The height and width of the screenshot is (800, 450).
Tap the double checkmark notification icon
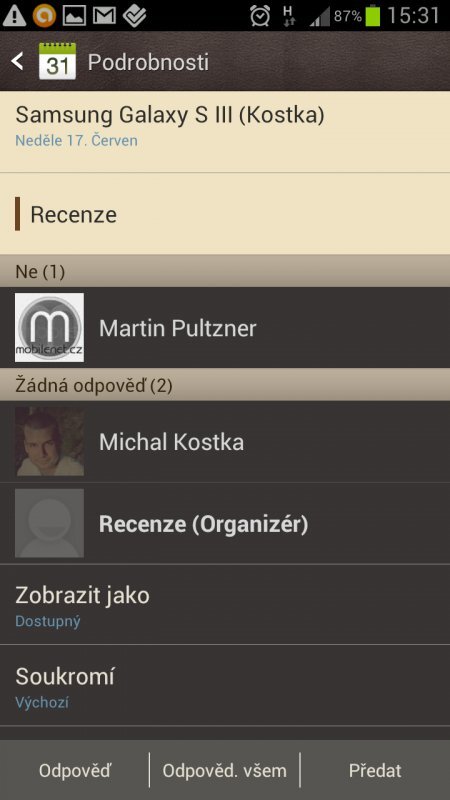tap(135, 16)
